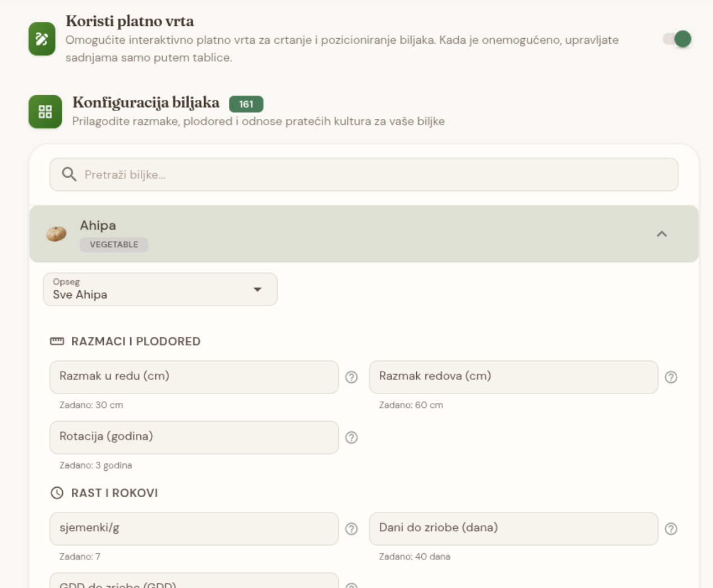
Task: Click the magnifying glass search icon
Action: (x=69, y=174)
